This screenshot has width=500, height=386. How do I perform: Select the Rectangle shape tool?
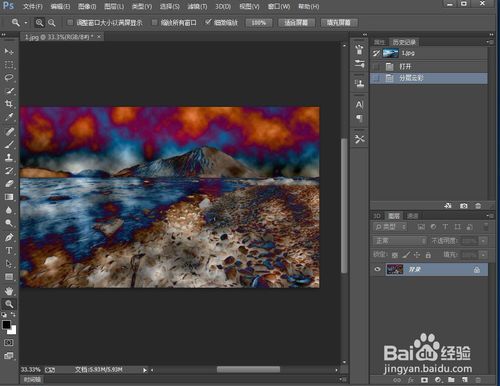(x=9, y=277)
